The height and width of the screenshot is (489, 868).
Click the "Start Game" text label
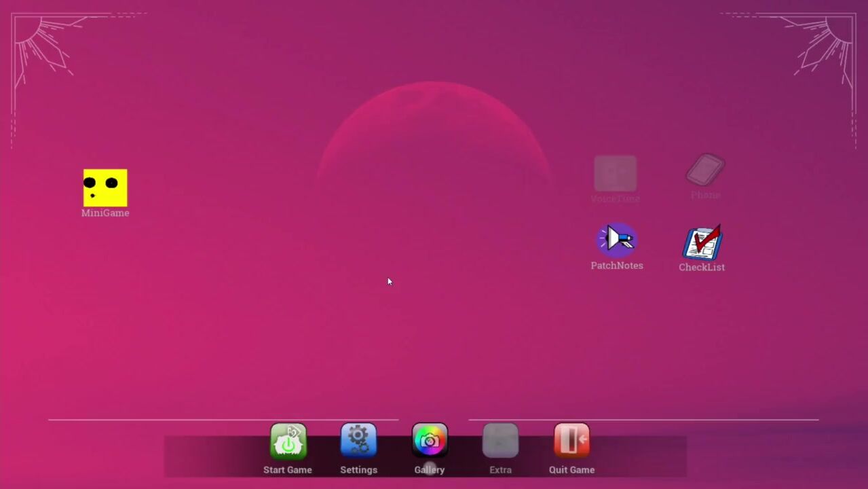(288, 470)
